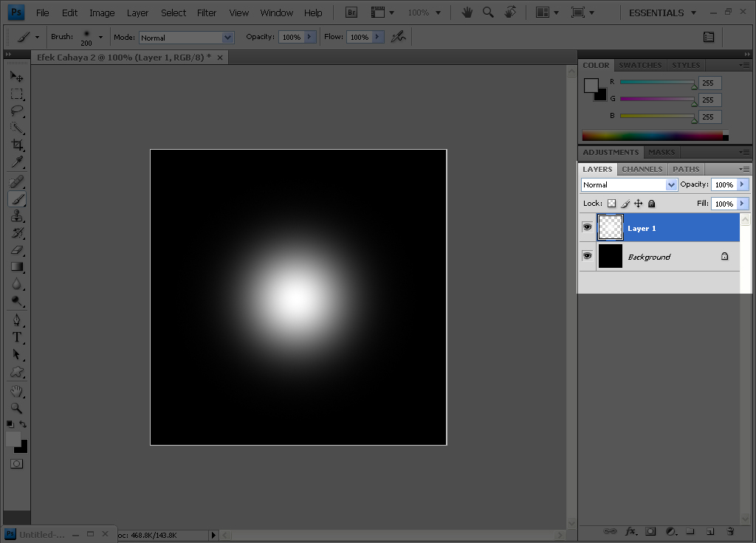Select the Eraser tool
The image size is (756, 543).
16,250
